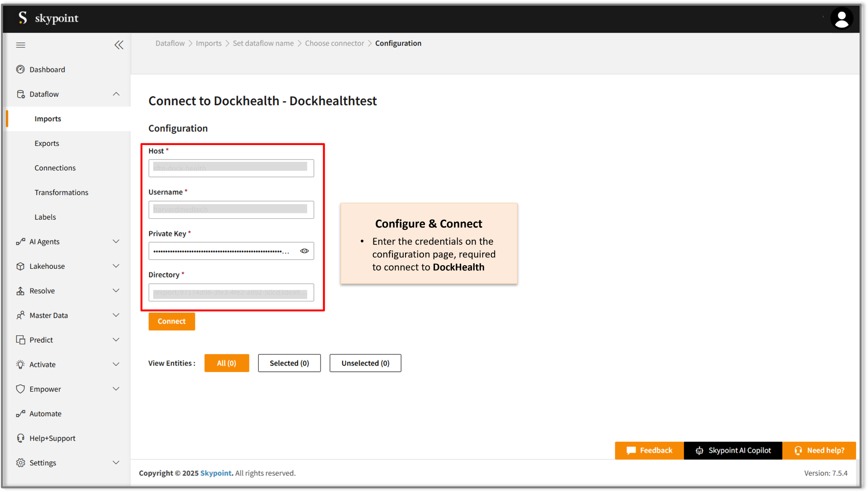The height and width of the screenshot is (492, 868).
Task: Click the orange Connect button
Action: click(x=172, y=321)
